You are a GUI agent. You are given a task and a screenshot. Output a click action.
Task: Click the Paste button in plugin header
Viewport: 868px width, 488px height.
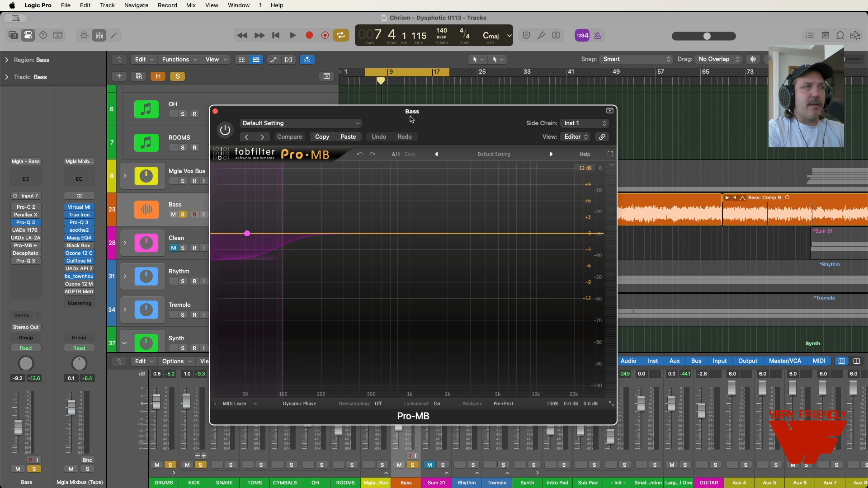(x=348, y=137)
